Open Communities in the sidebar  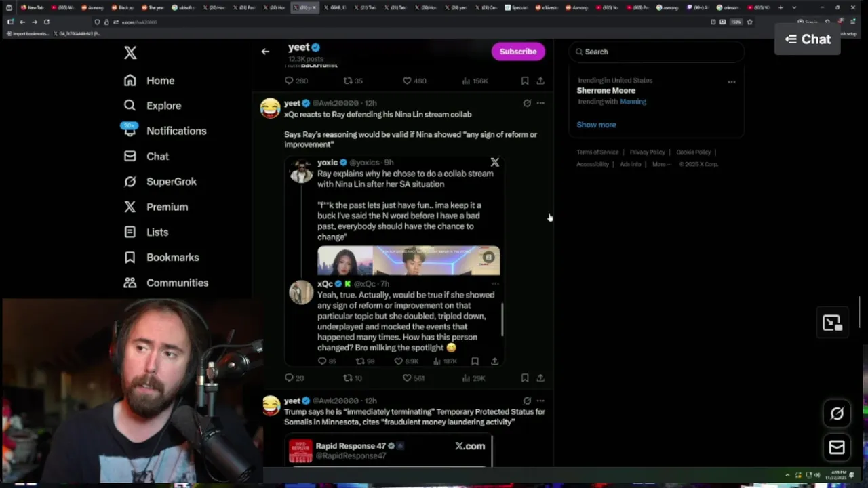165,283
